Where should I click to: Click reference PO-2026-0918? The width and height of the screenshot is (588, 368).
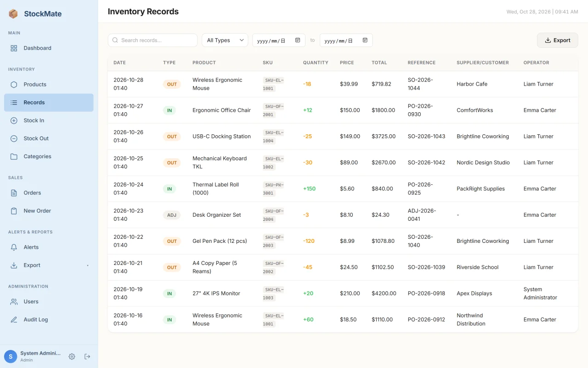(426, 293)
